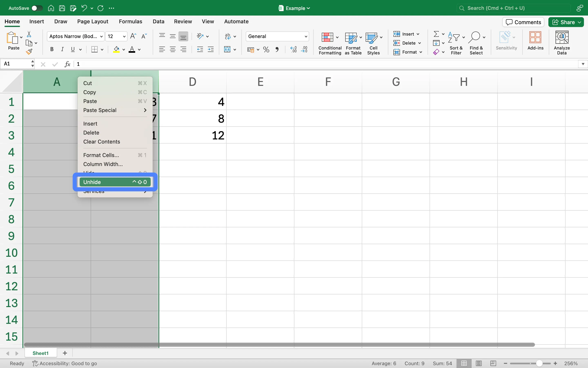Click the Font Color A swatch
The width and height of the screenshot is (588, 368).
tap(132, 49)
